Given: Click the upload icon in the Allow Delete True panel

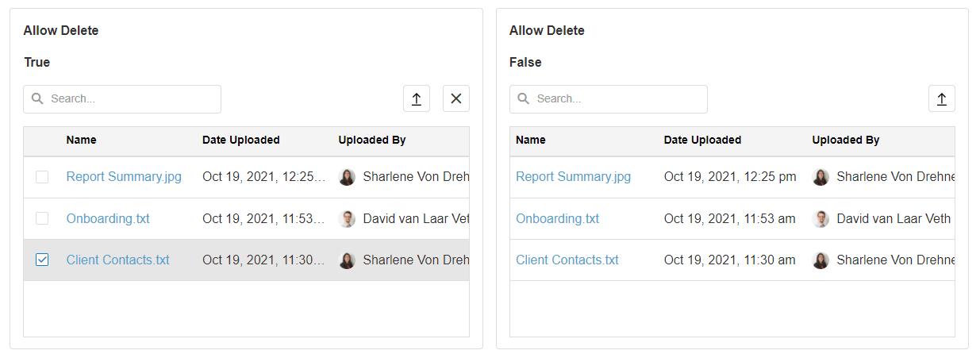Looking at the screenshot, I should point(416,99).
